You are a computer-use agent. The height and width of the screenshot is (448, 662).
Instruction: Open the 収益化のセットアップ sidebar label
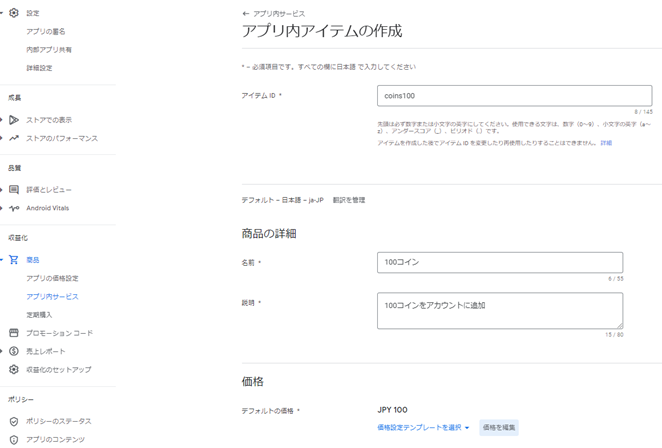(x=59, y=369)
